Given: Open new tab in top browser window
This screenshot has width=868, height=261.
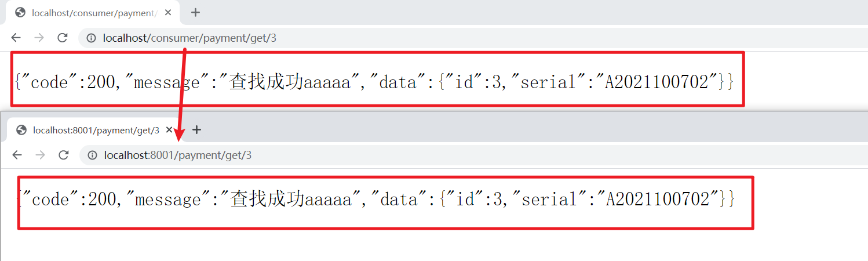Looking at the screenshot, I should [x=195, y=13].
